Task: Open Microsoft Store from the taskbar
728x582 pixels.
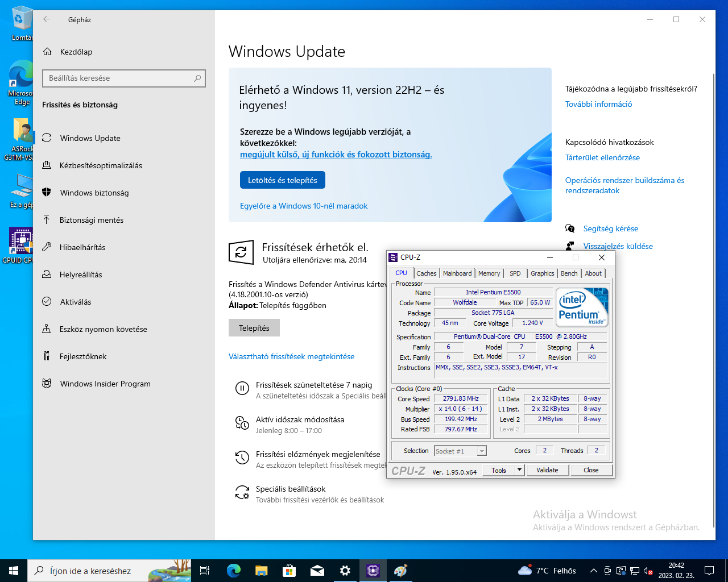Action: click(x=289, y=571)
